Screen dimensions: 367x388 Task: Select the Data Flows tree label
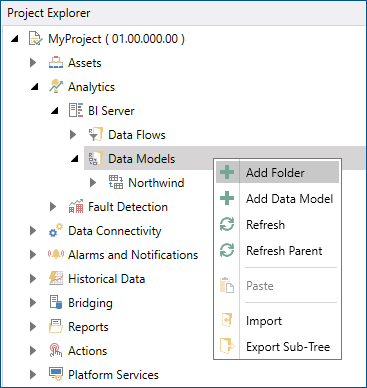137,135
